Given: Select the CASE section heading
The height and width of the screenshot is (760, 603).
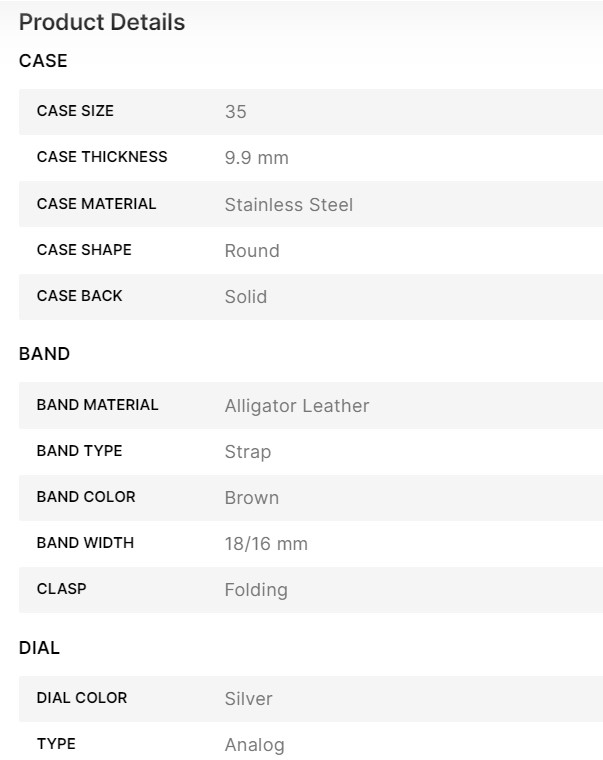Looking at the screenshot, I should coord(43,61).
